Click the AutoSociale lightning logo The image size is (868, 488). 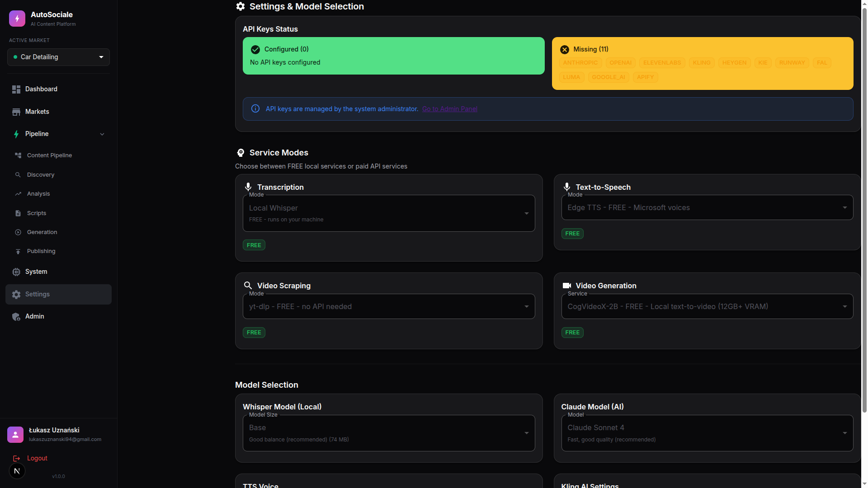tap(17, 19)
